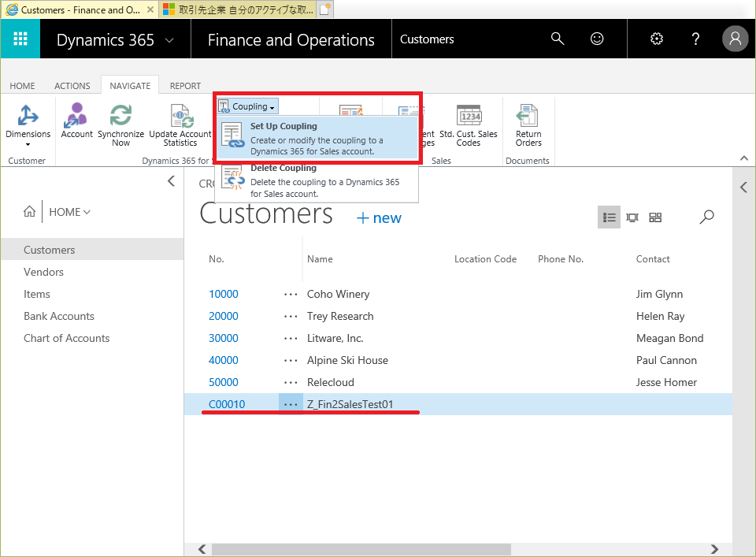This screenshot has width=756, height=557.
Task: Open the new blank browser tab button
Action: (x=325, y=9)
